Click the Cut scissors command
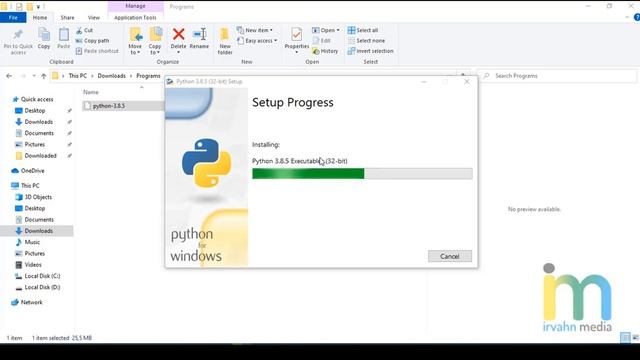 click(x=84, y=30)
